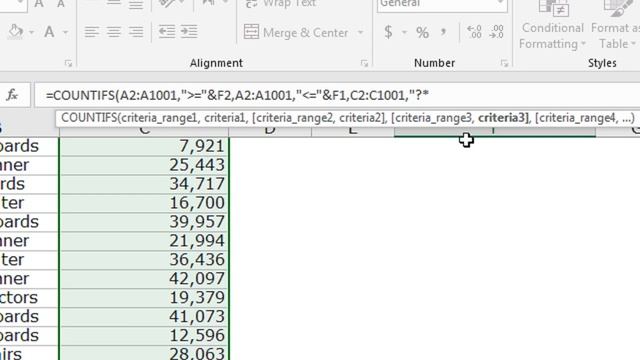This screenshot has height=360, width=640.
Task: Select the column D header
Action: coord(270,131)
